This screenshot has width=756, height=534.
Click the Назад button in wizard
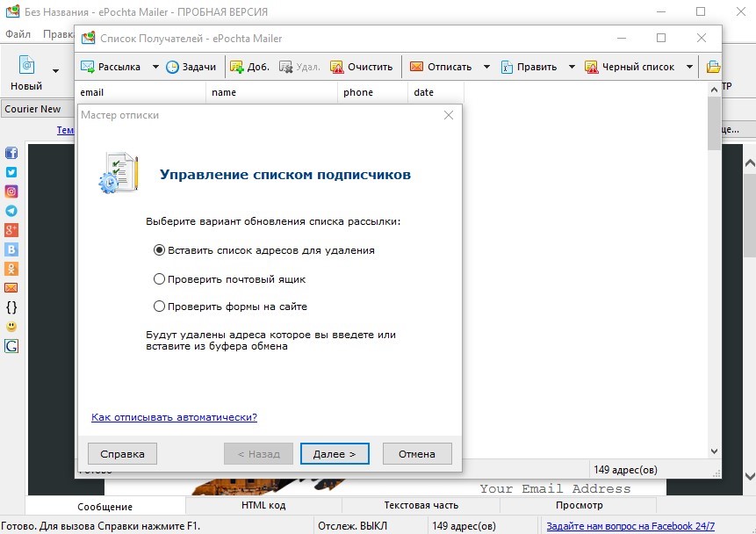pyautogui.click(x=258, y=454)
